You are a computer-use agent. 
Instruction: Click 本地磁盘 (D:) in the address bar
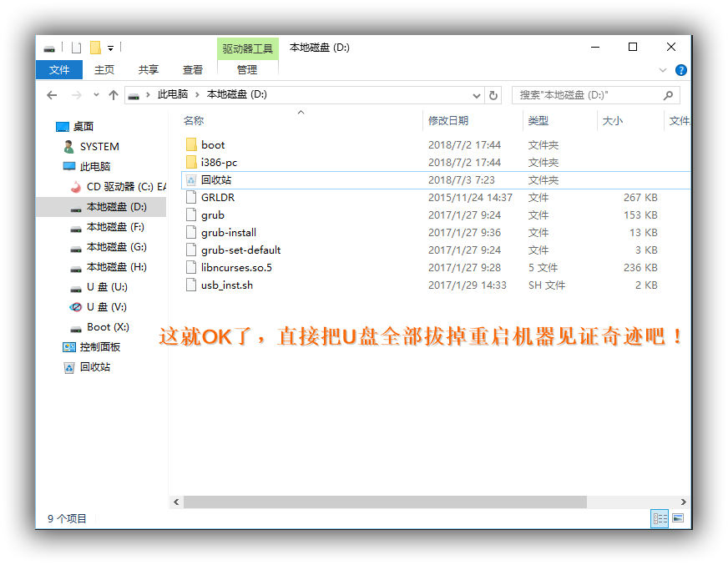[237, 94]
